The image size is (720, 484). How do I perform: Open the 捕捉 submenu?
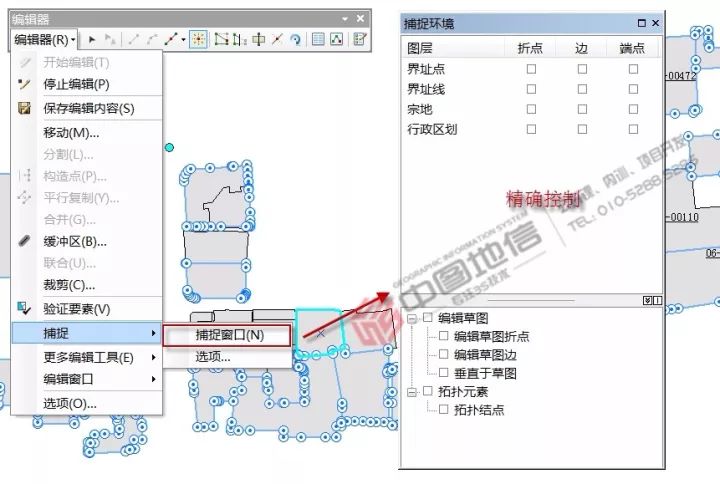pyautogui.click(x=87, y=333)
